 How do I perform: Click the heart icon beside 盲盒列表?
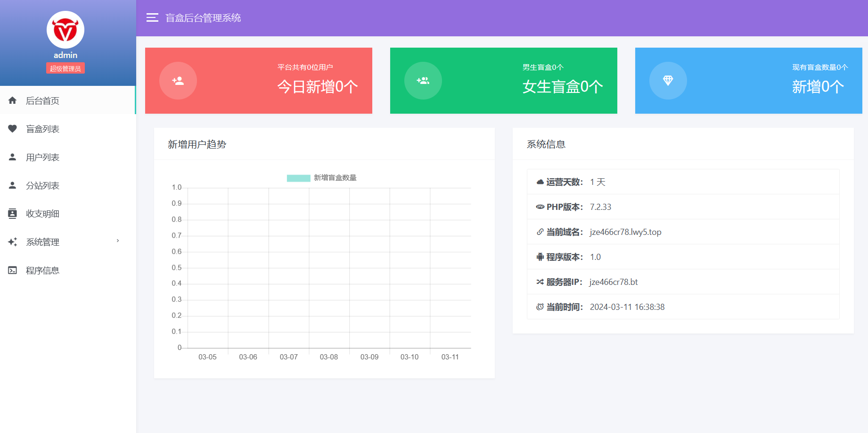13,129
